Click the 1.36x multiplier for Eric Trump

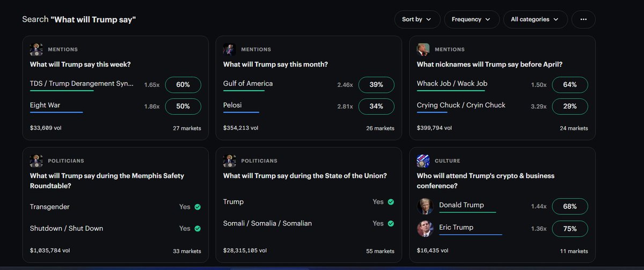(539, 229)
